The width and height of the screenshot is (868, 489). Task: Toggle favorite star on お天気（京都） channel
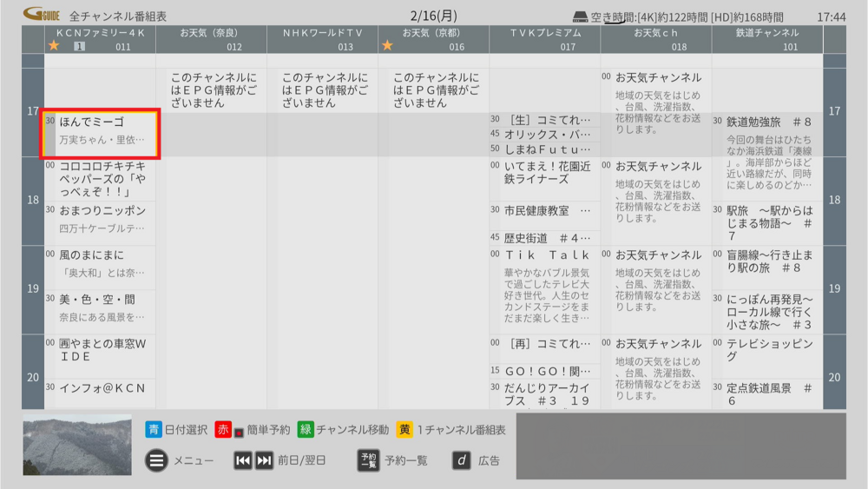[x=387, y=46]
